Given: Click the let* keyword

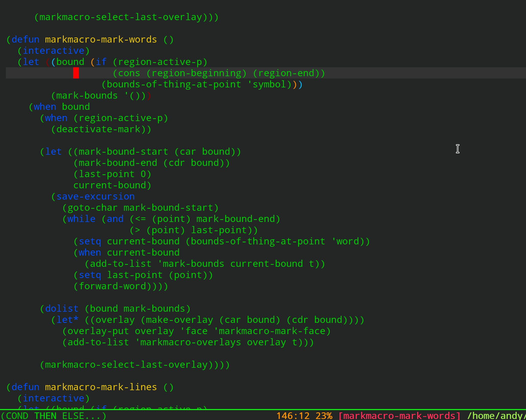Looking at the screenshot, I should (67, 320).
